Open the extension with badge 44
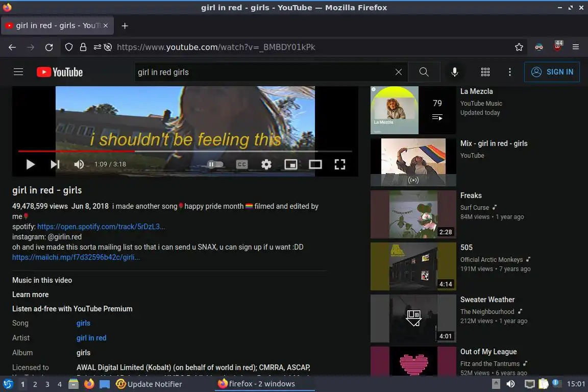Viewport: 588px width, 392px height. pos(558,46)
